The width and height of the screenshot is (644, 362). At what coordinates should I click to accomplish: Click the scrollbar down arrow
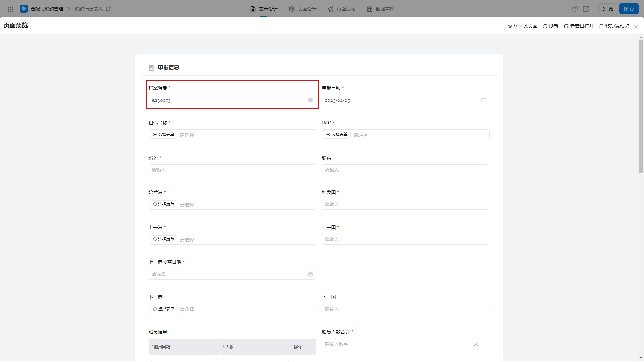point(641,358)
